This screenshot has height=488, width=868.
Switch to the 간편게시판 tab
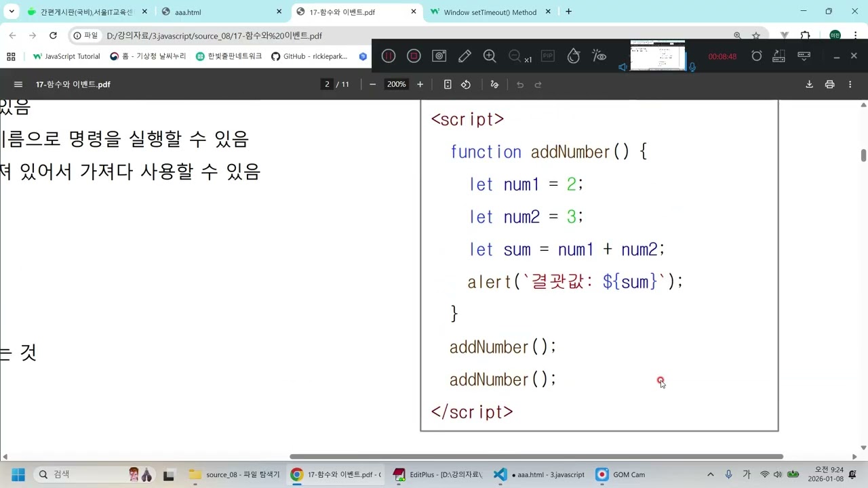tap(88, 12)
